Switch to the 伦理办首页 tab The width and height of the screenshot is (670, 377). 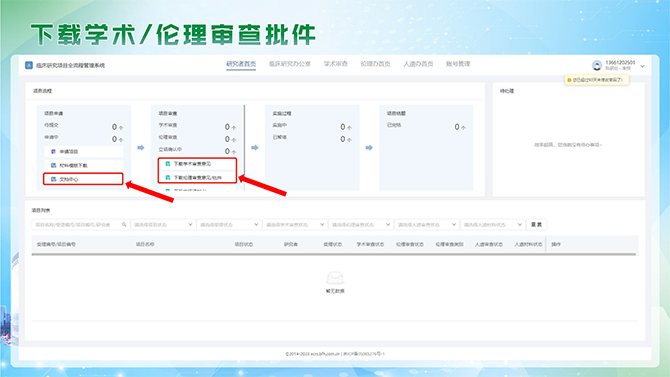[375, 64]
